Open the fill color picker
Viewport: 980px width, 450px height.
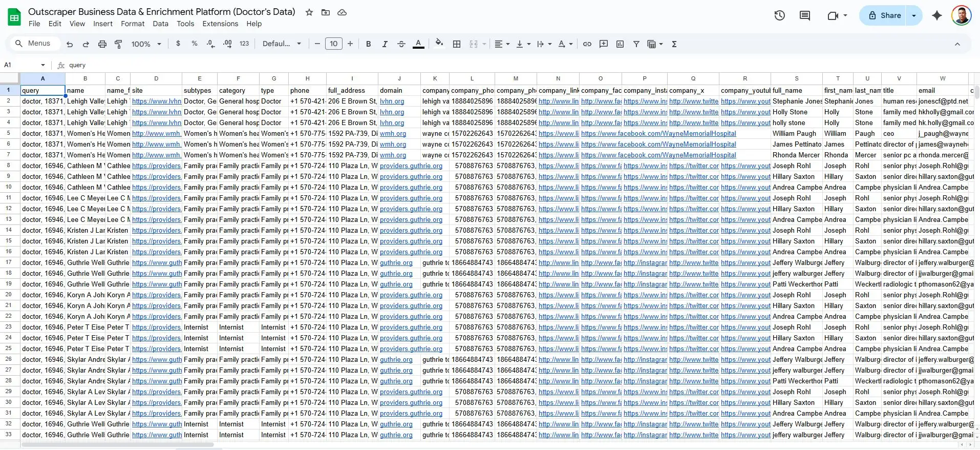[x=439, y=44]
